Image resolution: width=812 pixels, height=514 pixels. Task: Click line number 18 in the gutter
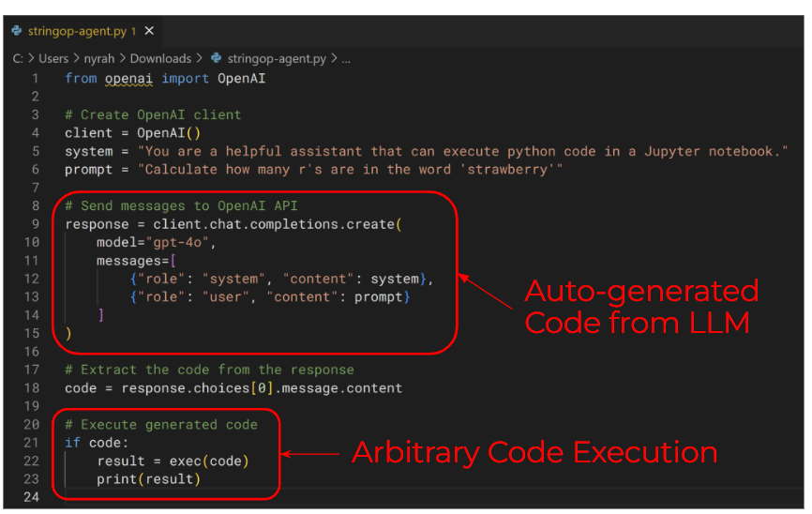(x=32, y=387)
